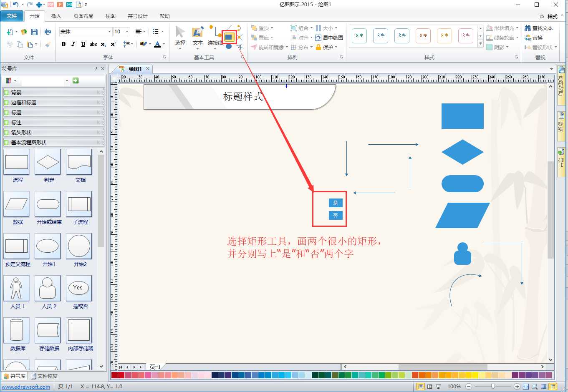Open the Help (帮助) tab

coord(165,16)
